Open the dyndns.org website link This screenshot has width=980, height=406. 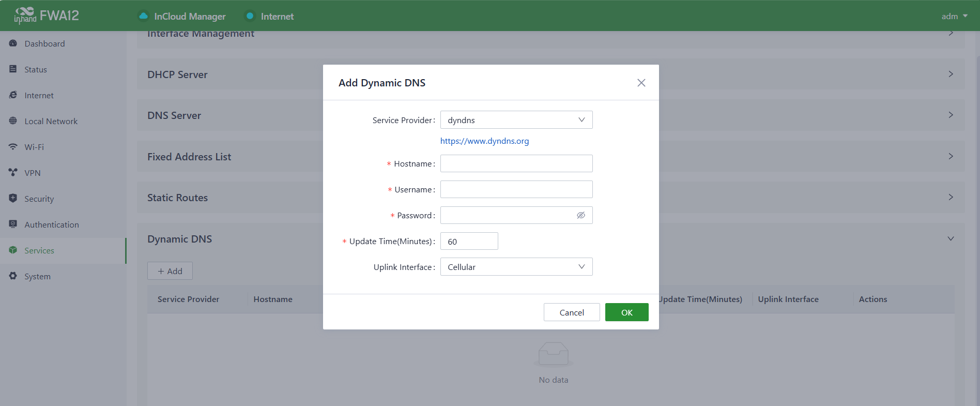[484, 141]
